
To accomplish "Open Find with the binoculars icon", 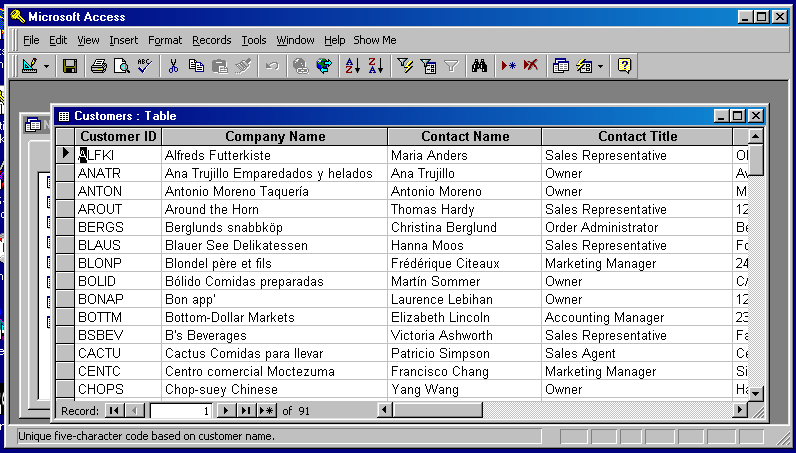I will pyautogui.click(x=479, y=66).
